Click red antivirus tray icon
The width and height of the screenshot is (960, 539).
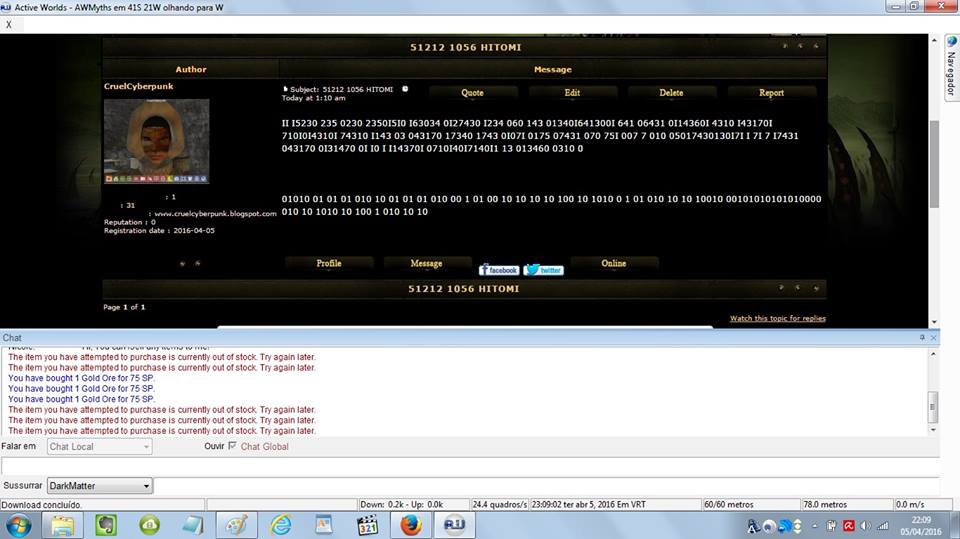(x=849, y=526)
